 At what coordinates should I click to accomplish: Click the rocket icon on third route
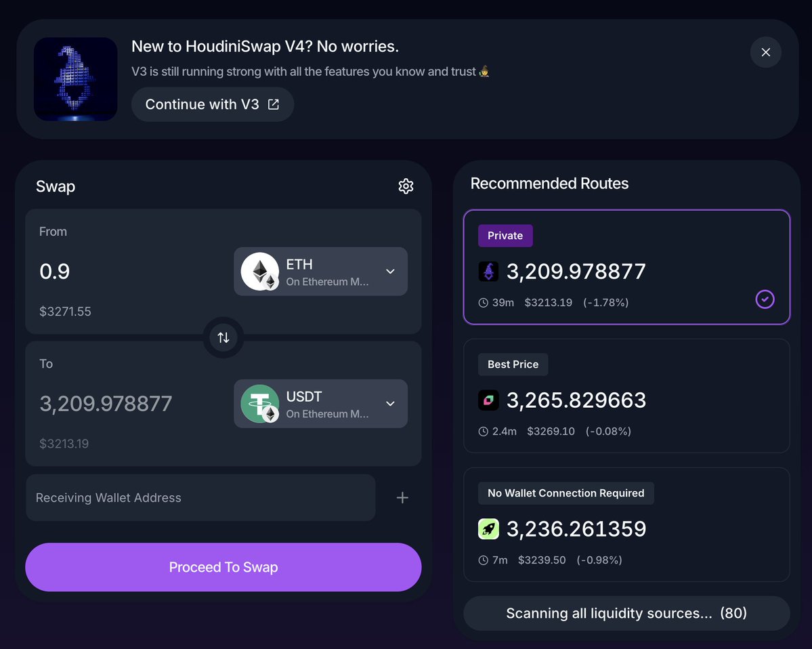click(x=488, y=529)
